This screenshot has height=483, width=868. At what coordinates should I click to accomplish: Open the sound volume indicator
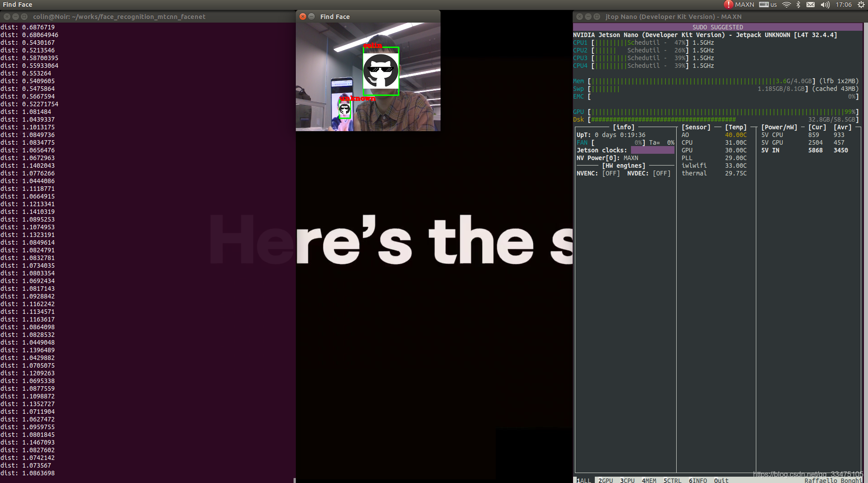coord(825,5)
